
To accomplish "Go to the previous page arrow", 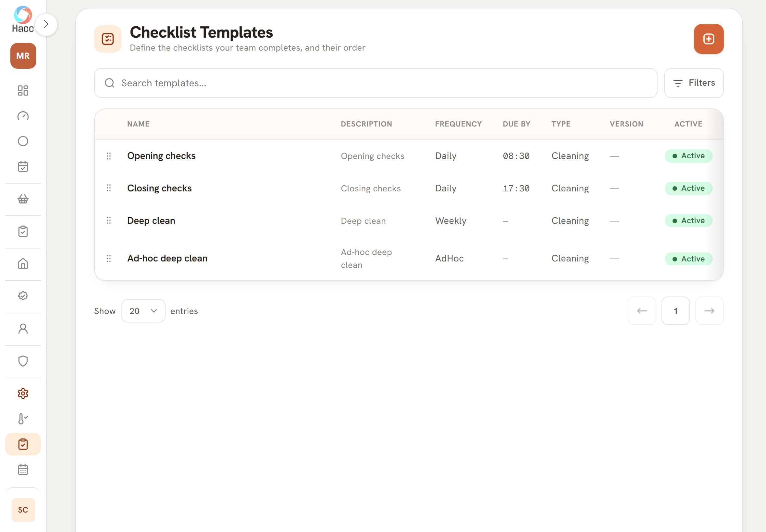I will click(x=642, y=311).
